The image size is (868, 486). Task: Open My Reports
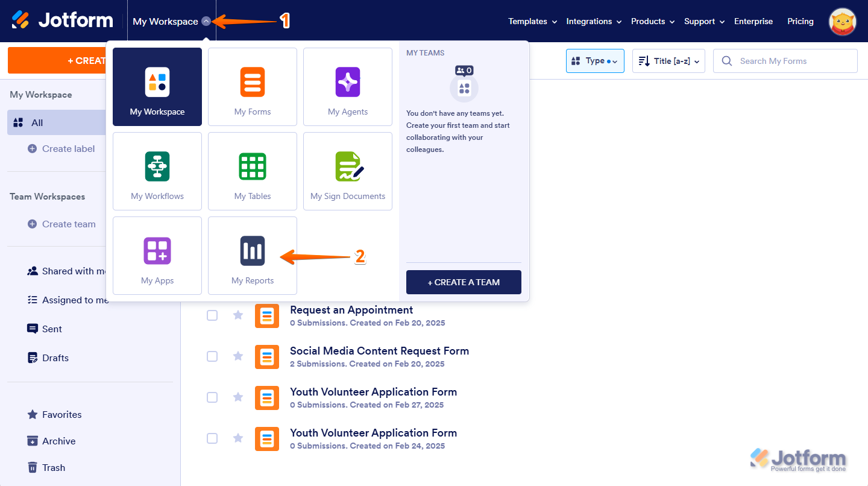pyautogui.click(x=252, y=256)
